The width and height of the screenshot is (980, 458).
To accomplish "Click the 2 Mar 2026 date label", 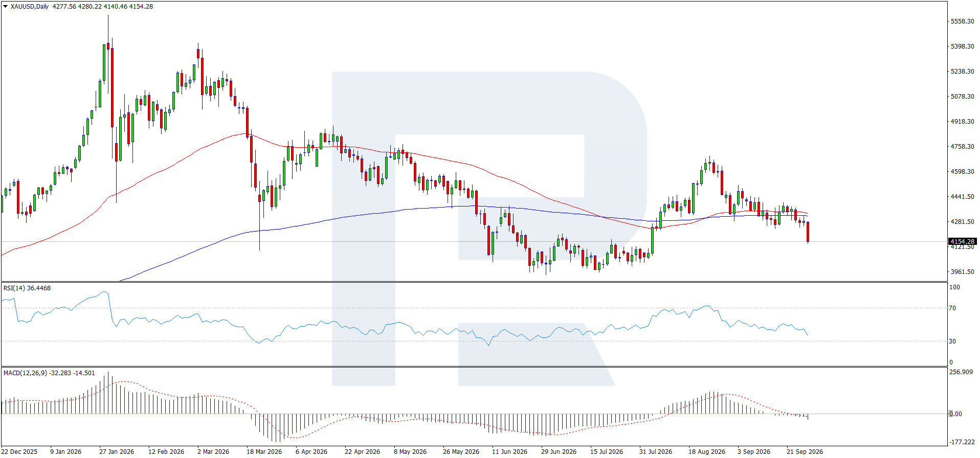I will 213,452.
